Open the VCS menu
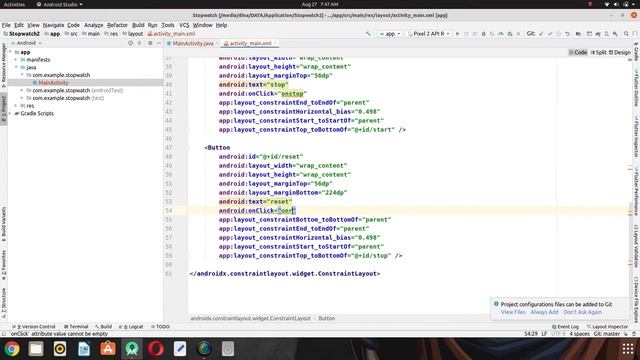This screenshot has height=360, width=640. coord(184,25)
